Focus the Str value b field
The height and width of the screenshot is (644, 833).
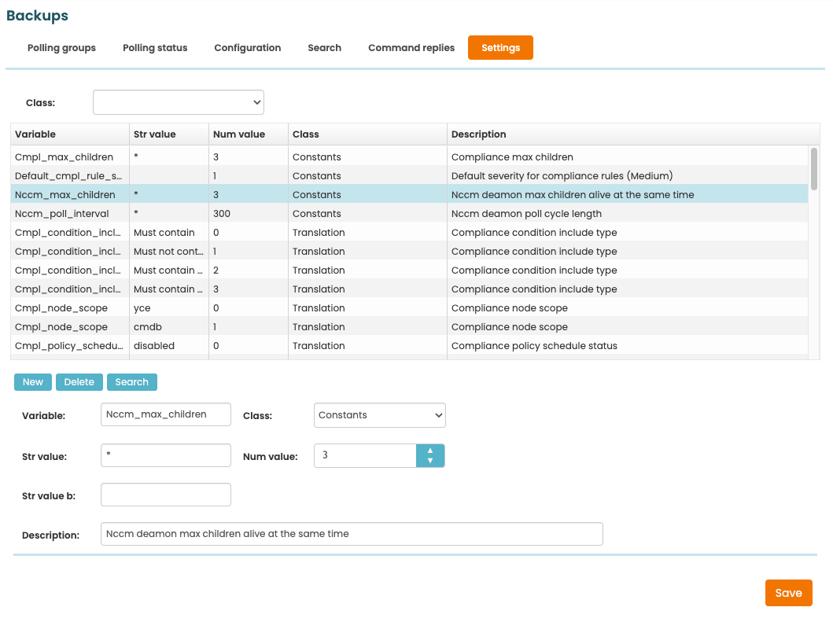pyautogui.click(x=166, y=495)
